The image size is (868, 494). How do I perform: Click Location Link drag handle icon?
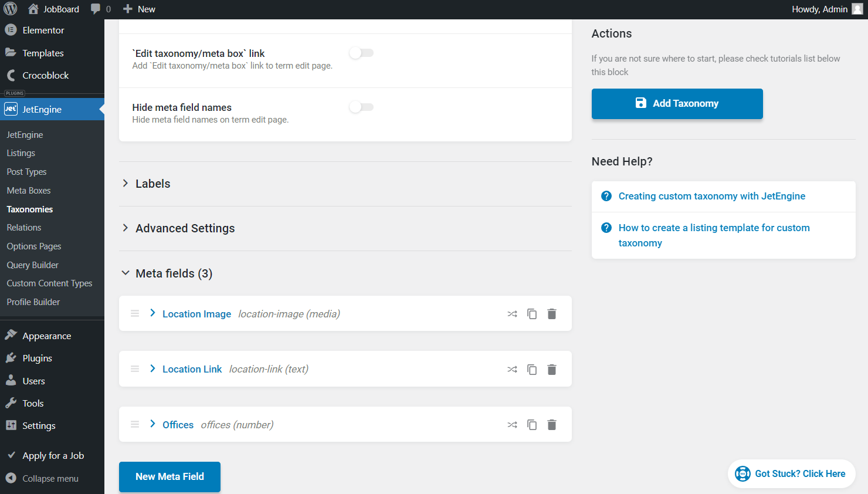[x=135, y=369]
